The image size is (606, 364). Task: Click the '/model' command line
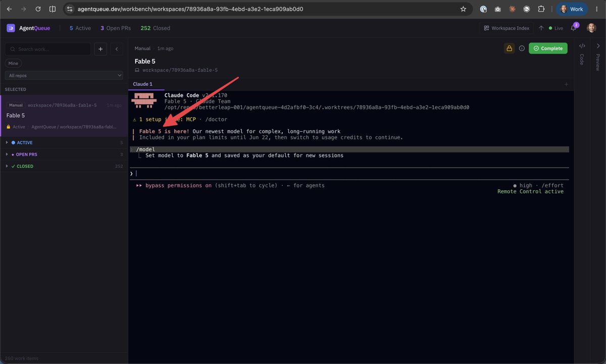pyautogui.click(x=349, y=149)
